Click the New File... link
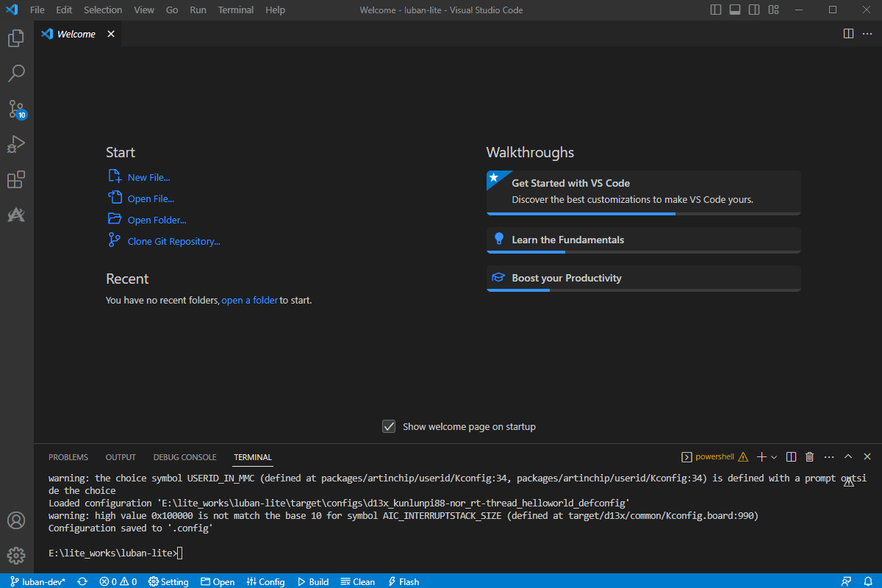Viewport: 882px width, 588px height. pos(148,177)
